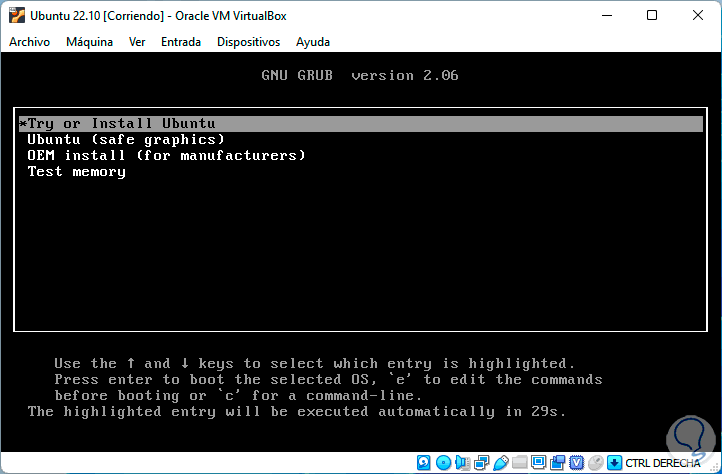The height and width of the screenshot is (474, 722).
Task: Open the Archivo menu
Action: [x=29, y=42]
